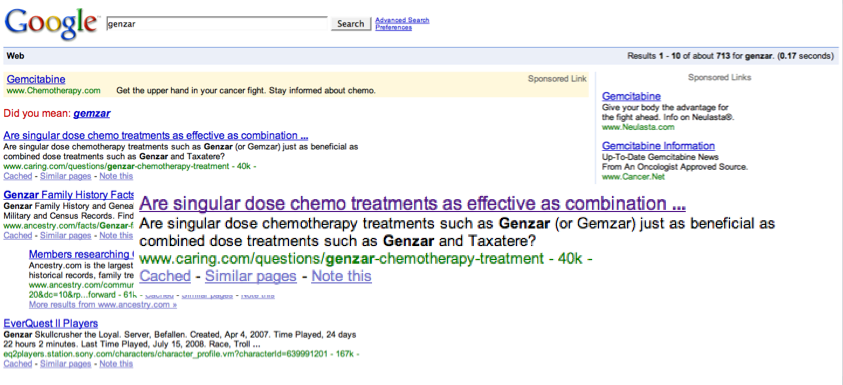Open the EverQuest II Players result

tap(51, 323)
